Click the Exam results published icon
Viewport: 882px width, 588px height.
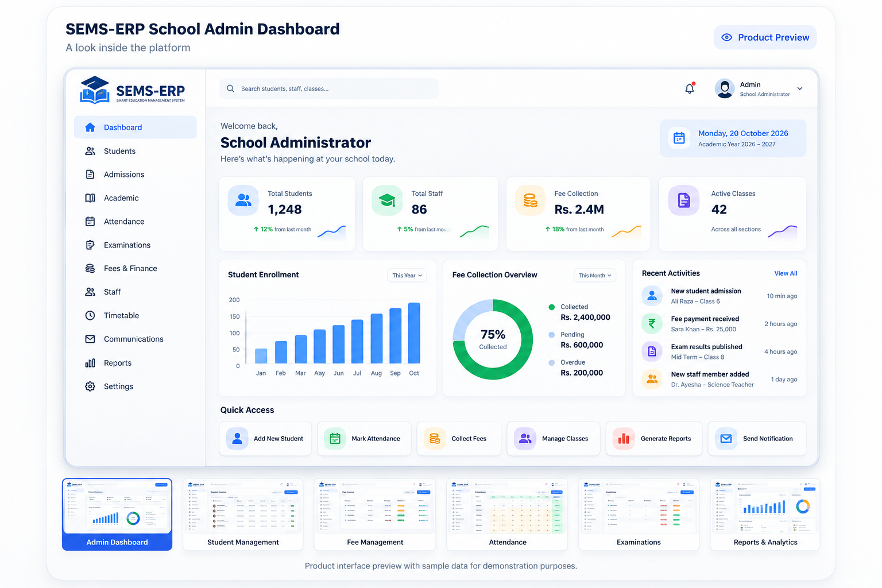click(652, 351)
